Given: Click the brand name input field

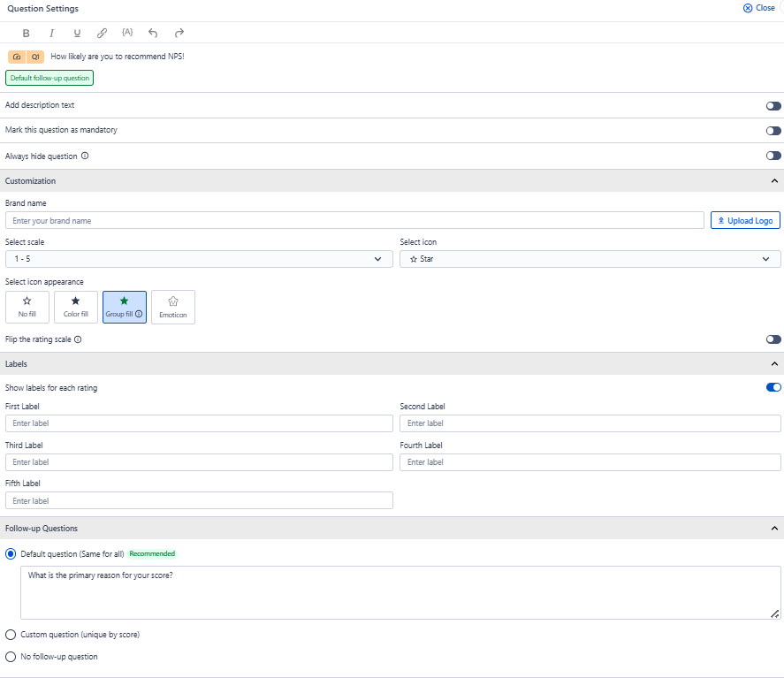Looking at the screenshot, I should [354, 220].
